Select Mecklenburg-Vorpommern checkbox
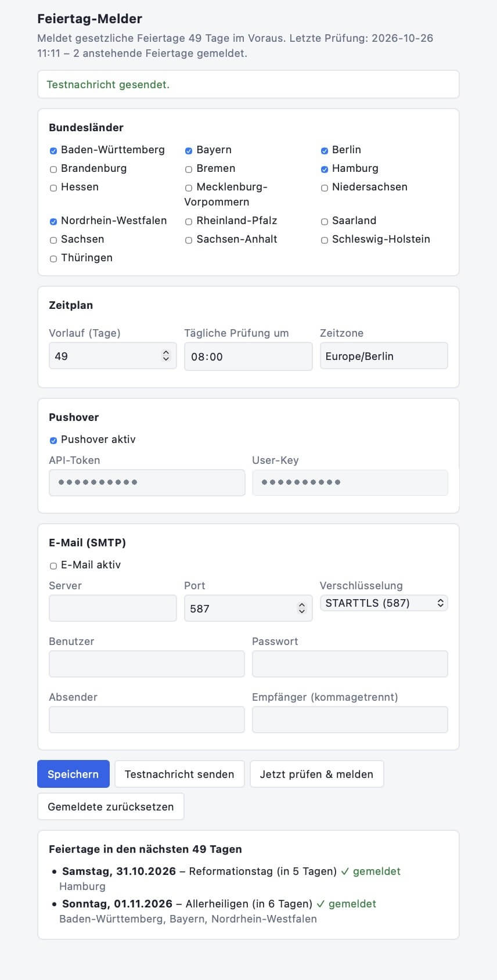This screenshot has height=980, width=497. 189,188
